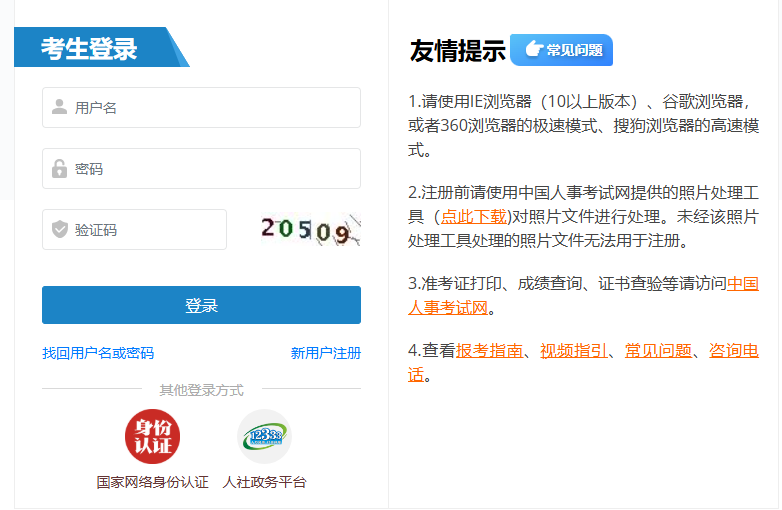The width and height of the screenshot is (782, 510).
Task: Click the red 身份认证 circular icon
Action: (x=152, y=437)
